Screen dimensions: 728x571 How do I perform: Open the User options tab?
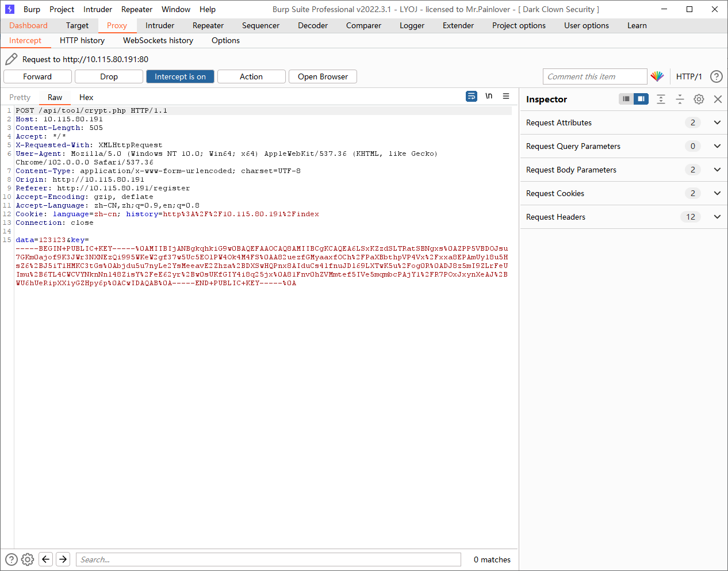coord(587,25)
